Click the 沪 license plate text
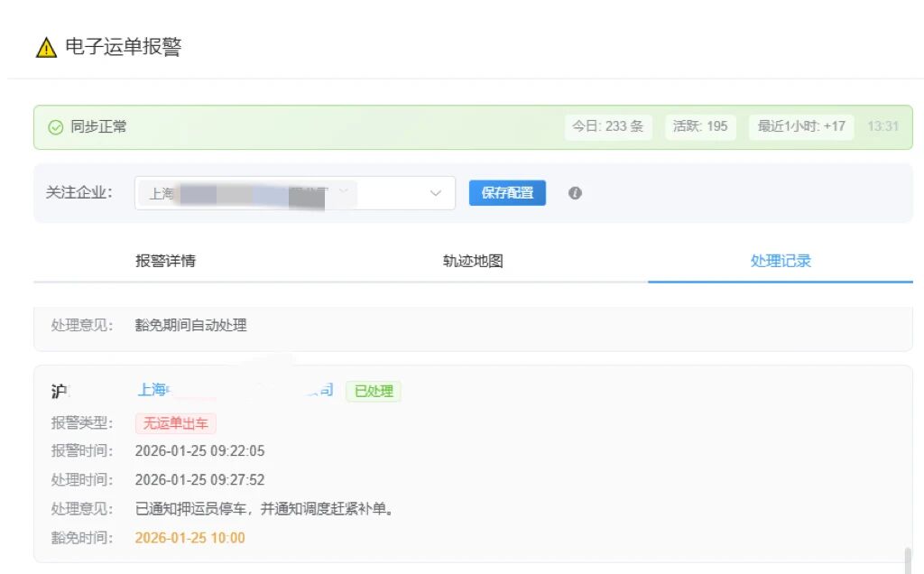 [60, 392]
